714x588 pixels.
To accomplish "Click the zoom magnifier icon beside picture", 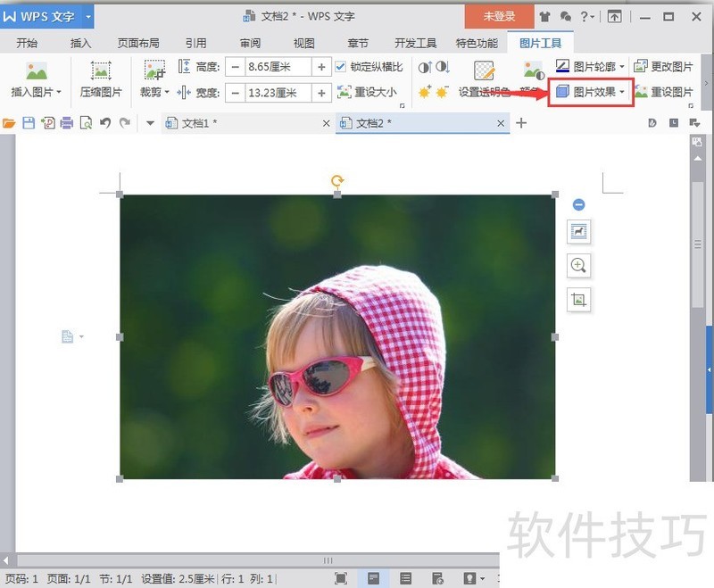I will click(578, 265).
